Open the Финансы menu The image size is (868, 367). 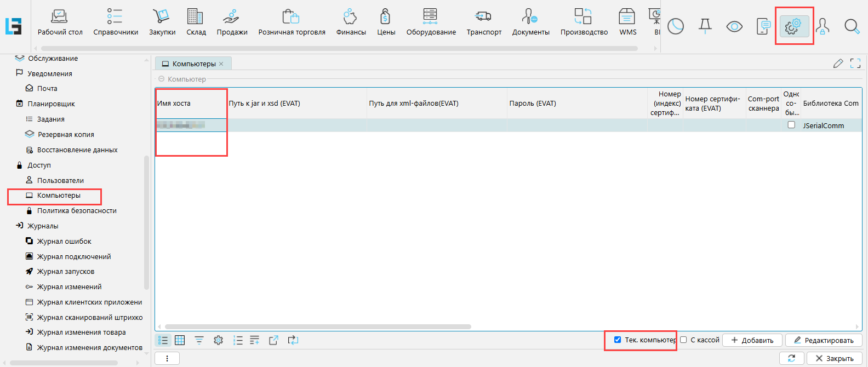(351, 22)
